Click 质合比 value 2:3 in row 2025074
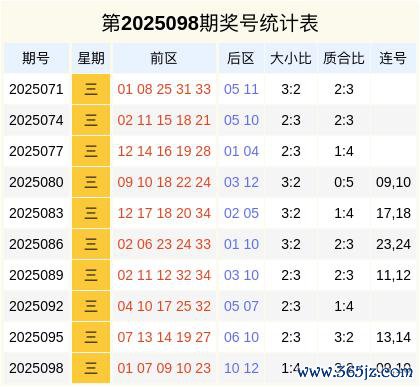The height and width of the screenshot is (387, 420). (x=344, y=120)
